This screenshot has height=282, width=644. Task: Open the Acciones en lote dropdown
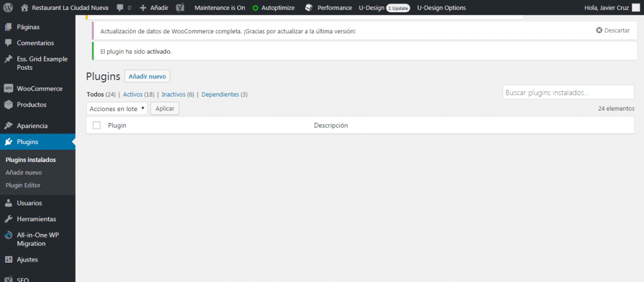pyautogui.click(x=117, y=108)
